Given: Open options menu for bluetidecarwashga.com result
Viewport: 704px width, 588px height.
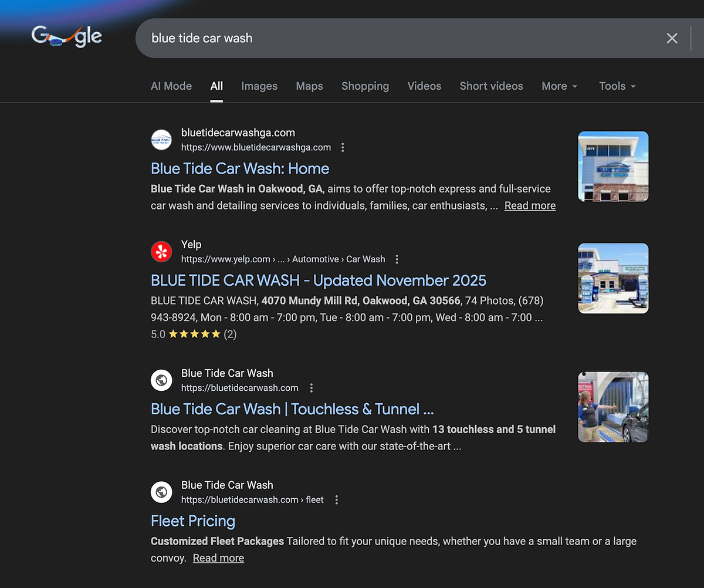Looking at the screenshot, I should click(343, 147).
